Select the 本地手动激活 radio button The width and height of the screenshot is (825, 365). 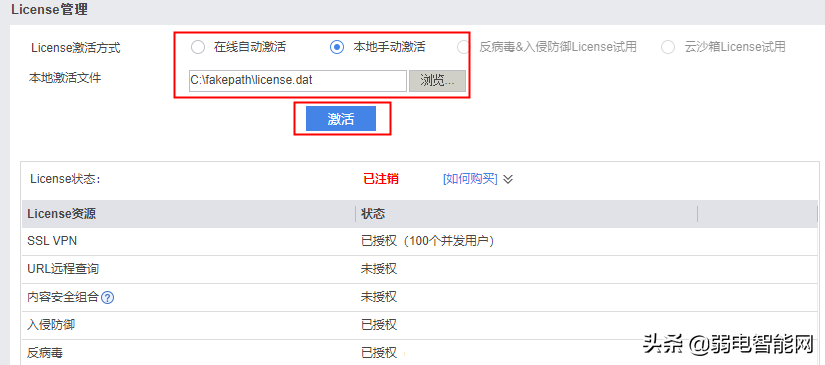tap(337, 47)
